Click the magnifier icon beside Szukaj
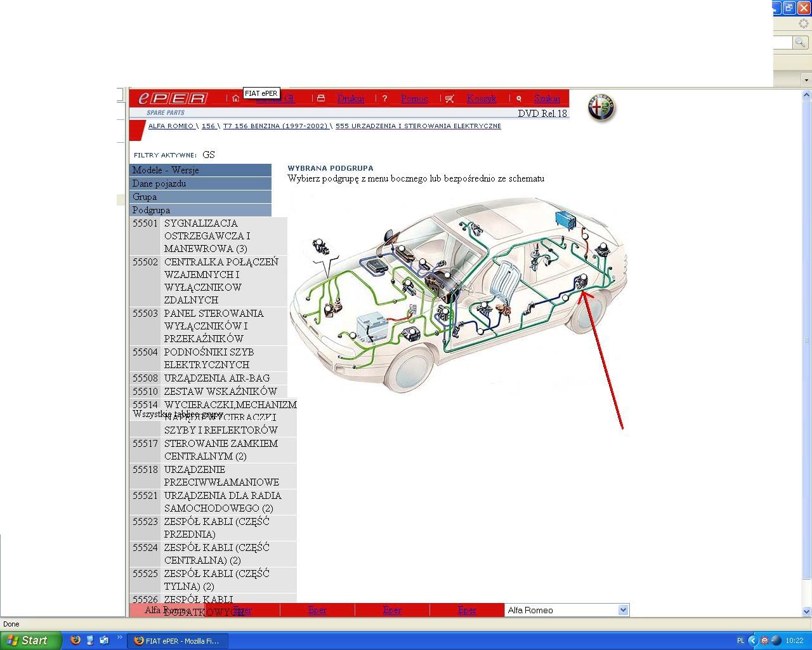This screenshot has height=650, width=812. tap(519, 98)
